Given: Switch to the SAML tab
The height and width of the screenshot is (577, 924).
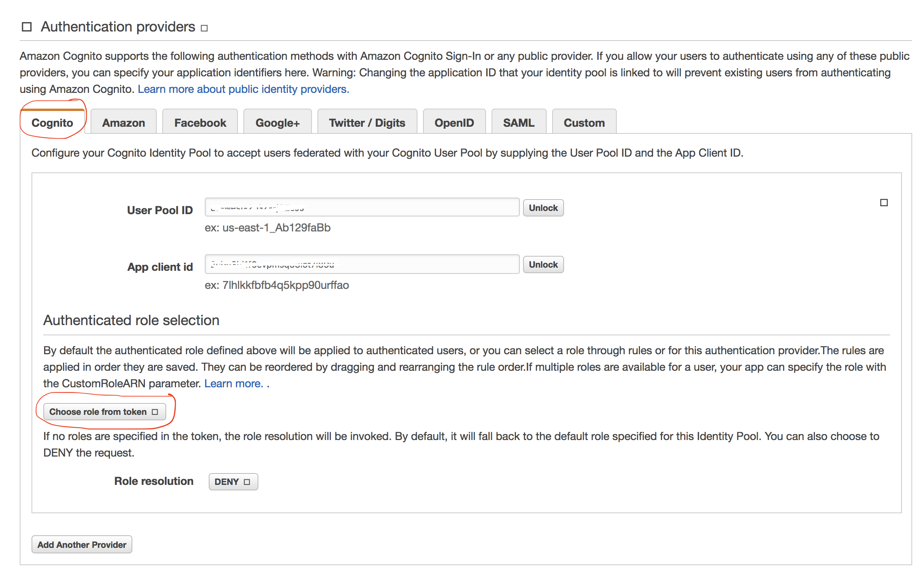Looking at the screenshot, I should pyautogui.click(x=518, y=122).
